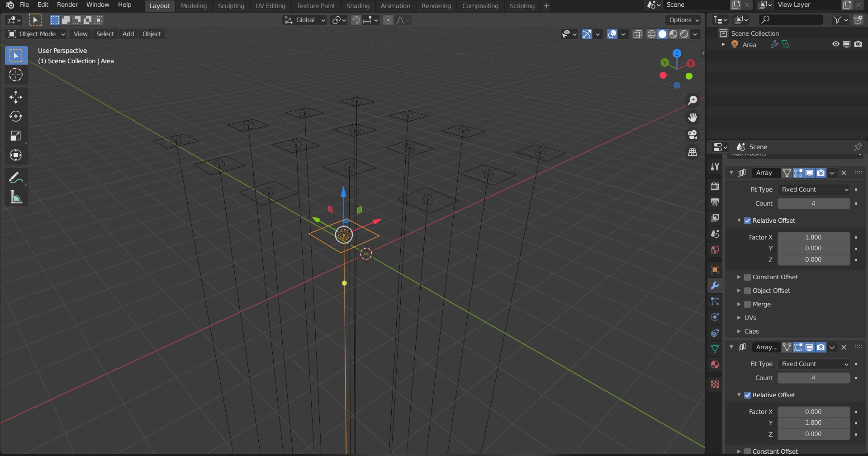Activate the Scale tool
Image resolution: width=868 pixels, height=456 pixels.
(16, 136)
